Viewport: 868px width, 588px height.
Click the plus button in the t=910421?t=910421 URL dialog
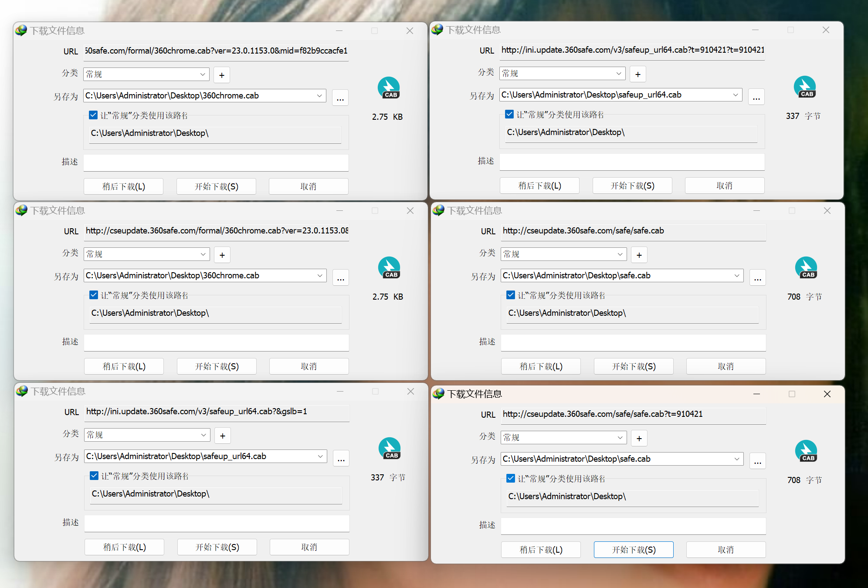coord(637,74)
